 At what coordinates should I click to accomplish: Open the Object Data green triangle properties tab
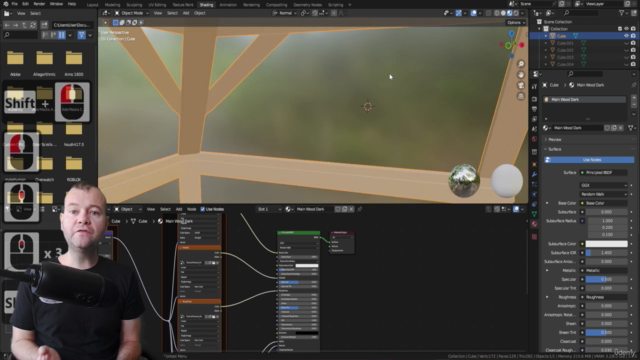point(534,214)
